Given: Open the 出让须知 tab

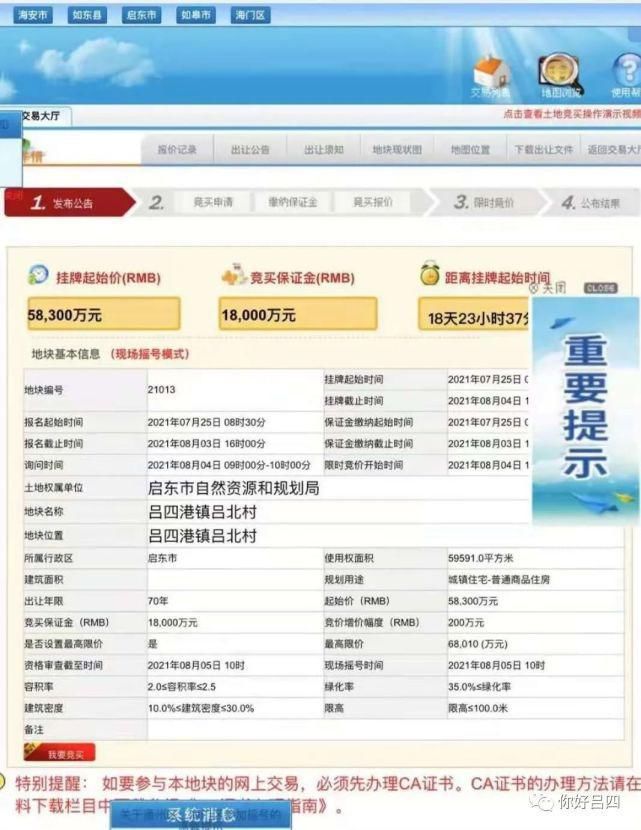Looking at the screenshot, I should pos(323,150).
